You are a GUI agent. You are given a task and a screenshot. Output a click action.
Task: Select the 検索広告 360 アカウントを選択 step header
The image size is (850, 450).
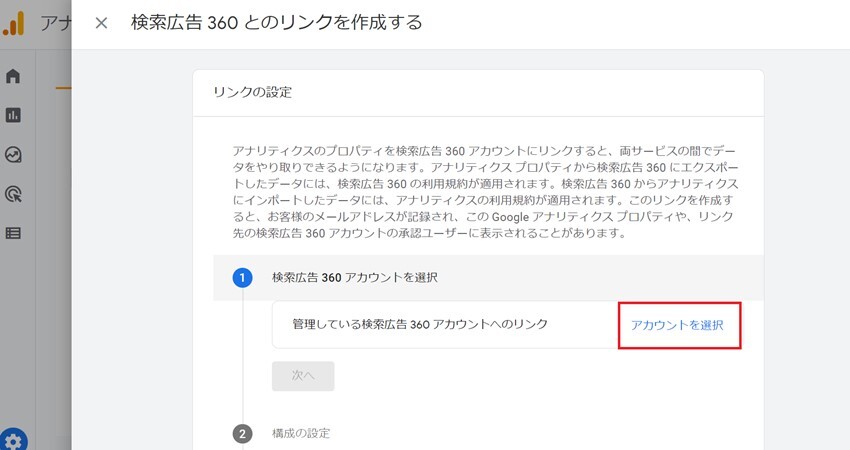click(355, 277)
